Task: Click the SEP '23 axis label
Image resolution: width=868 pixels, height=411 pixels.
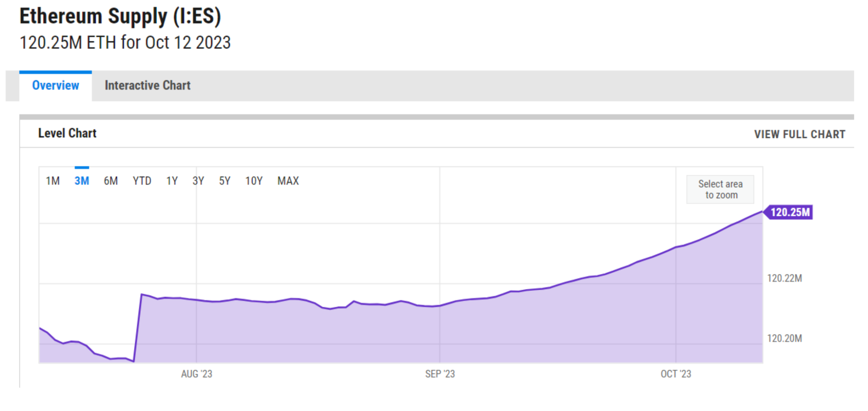Action: [x=440, y=374]
